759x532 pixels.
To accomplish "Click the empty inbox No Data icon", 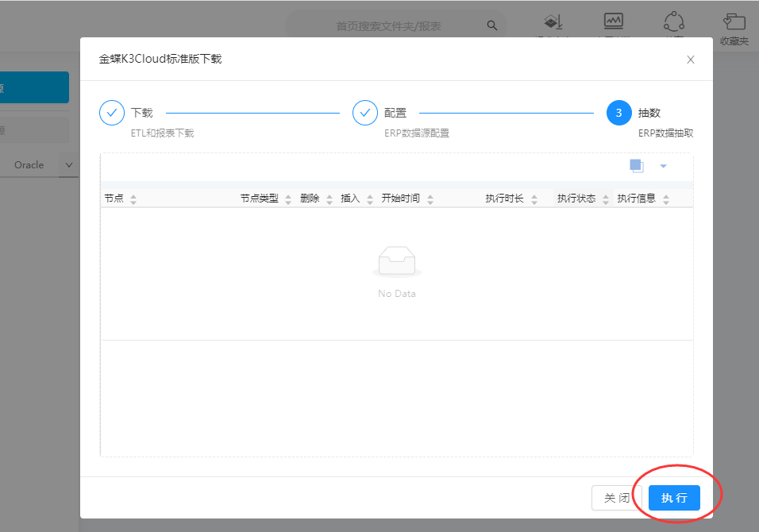I will (x=397, y=261).
